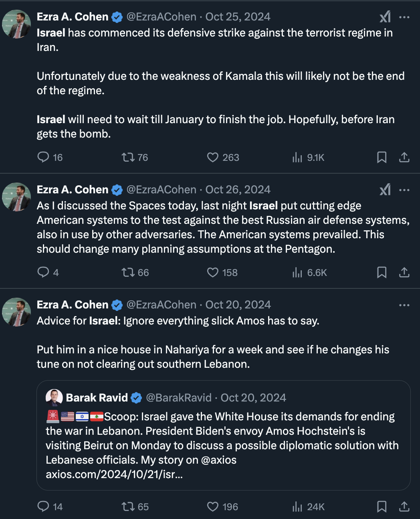Click the Oct 26, 2024 timestamp
420x519 pixels.
coord(238,190)
